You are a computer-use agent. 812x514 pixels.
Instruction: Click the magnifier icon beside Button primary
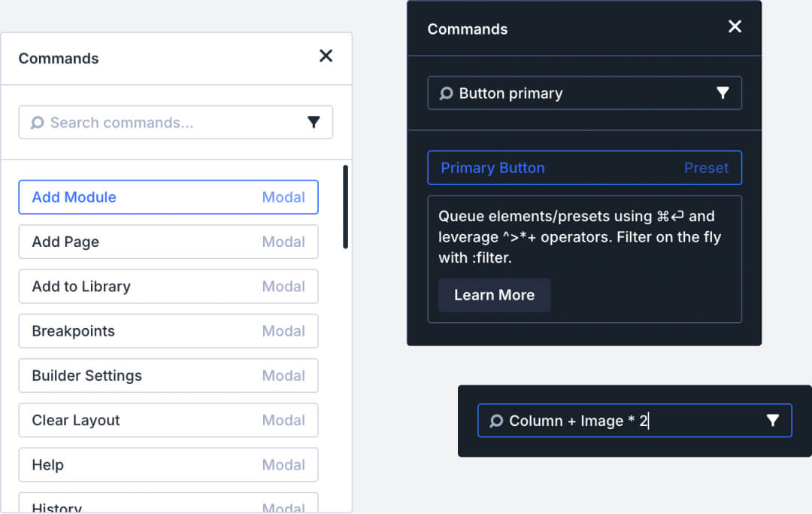coord(445,93)
